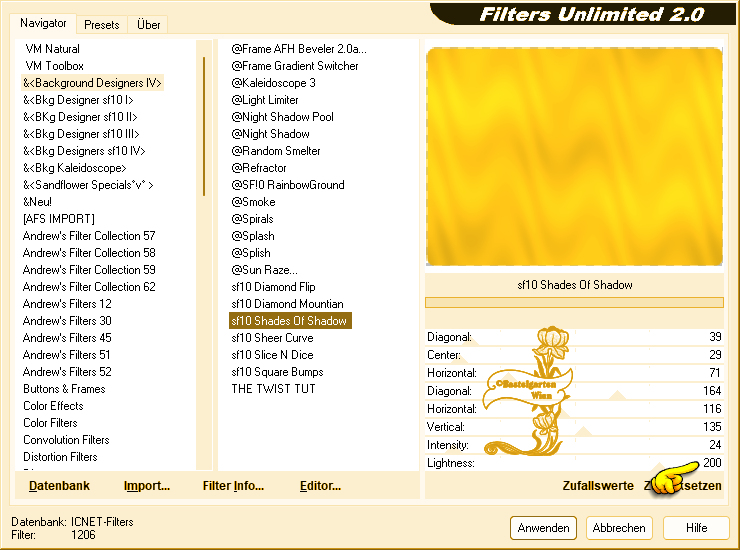This screenshot has width=740, height=550.
Task: Click the Abbrechen button
Action: point(619,527)
